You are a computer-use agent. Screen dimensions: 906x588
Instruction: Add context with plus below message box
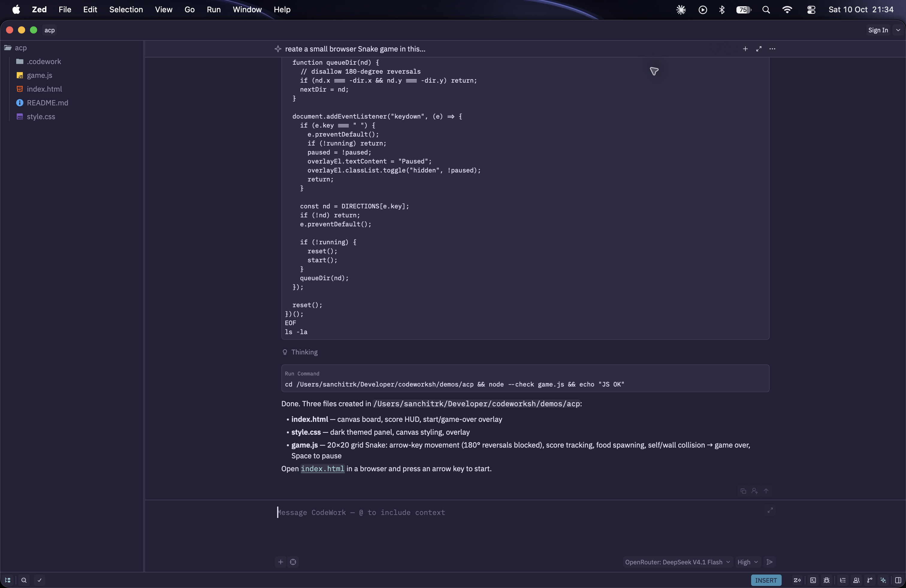[280, 562]
